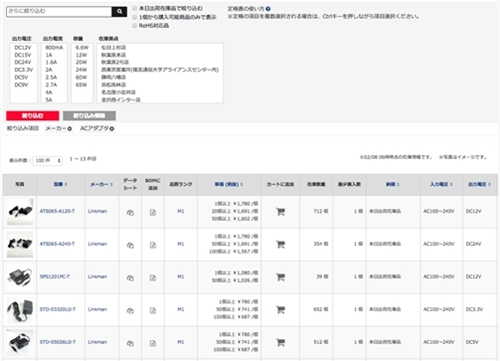The width and height of the screenshot is (500, 361).
Task: Open the datasheet icon for SPS1201PC-T
Action: (x=130, y=278)
